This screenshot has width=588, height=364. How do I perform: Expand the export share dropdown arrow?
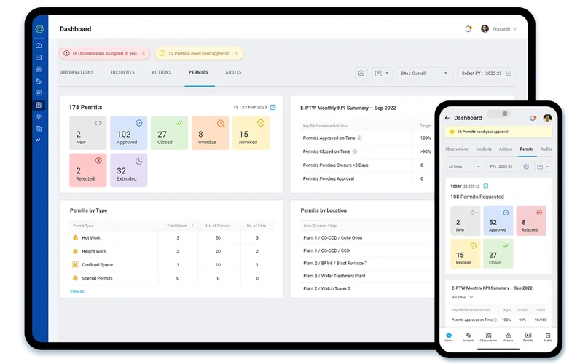pyautogui.click(x=387, y=73)
